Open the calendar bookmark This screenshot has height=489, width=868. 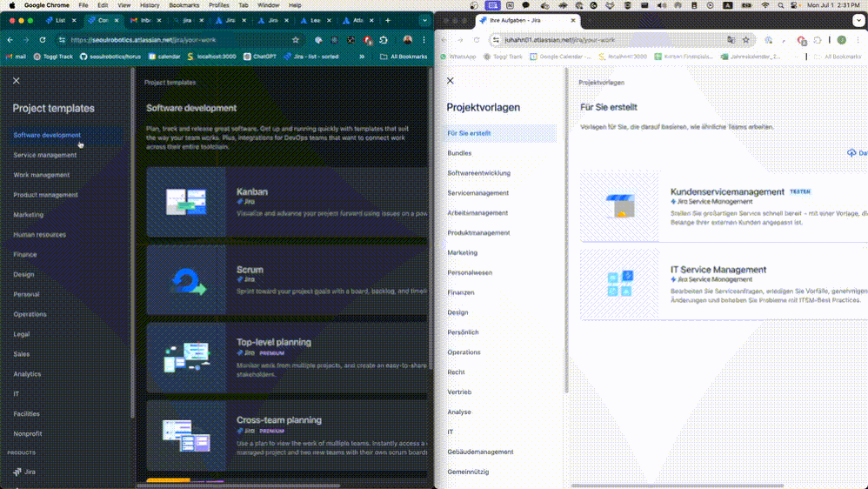[x=164, y=57]
